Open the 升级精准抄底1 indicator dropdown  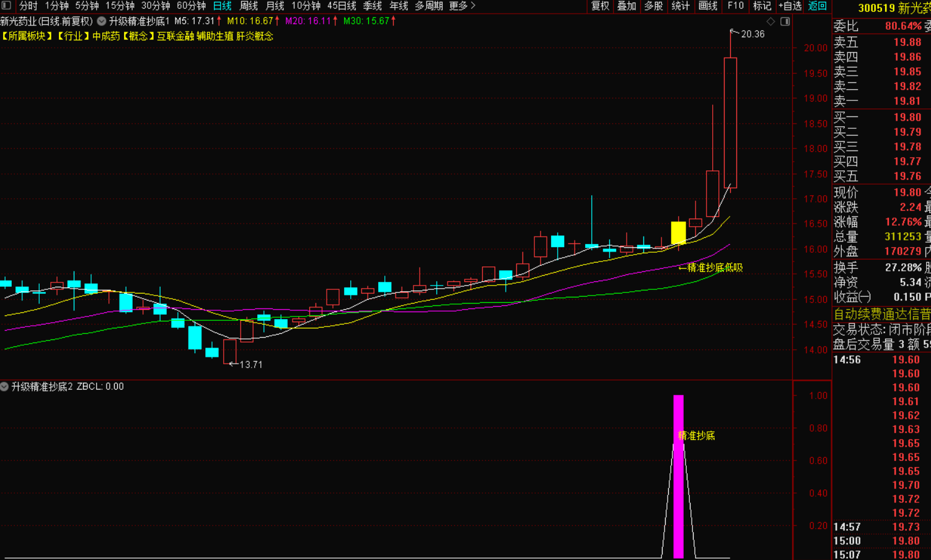102,21
